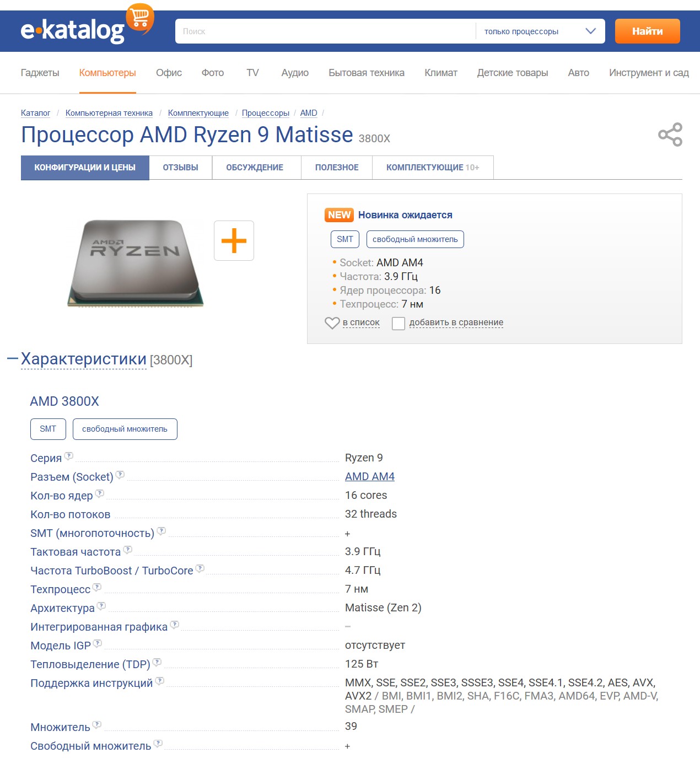The image size is (700, 758).
Task: Open help icon next to SMT (многопоточность)
Action: click(x=161, y=531)
